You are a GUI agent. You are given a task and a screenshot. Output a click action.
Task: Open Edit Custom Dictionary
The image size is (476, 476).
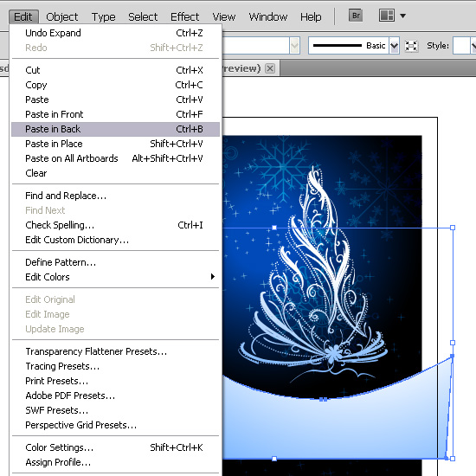coord(115,240)
